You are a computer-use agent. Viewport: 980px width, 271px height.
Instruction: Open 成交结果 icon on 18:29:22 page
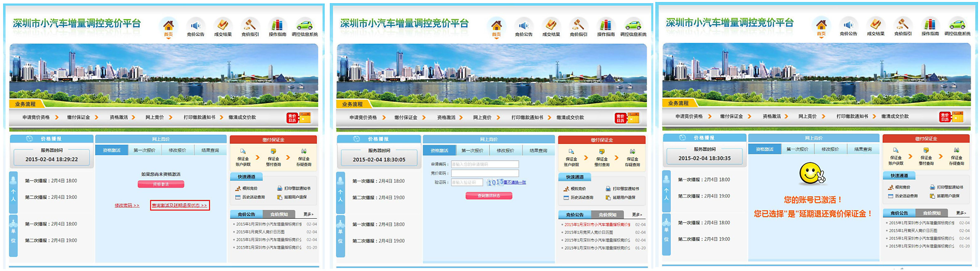(223, 25)
